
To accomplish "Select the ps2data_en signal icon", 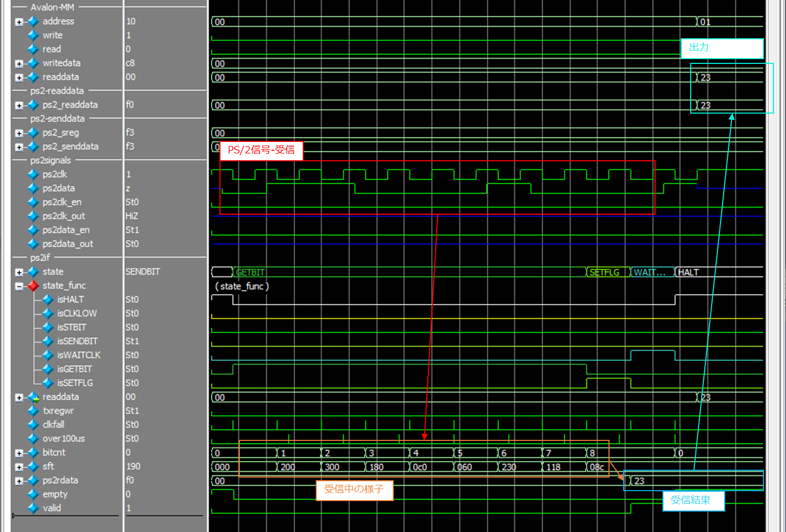I will pyautogui.click(x=33, y=230).
